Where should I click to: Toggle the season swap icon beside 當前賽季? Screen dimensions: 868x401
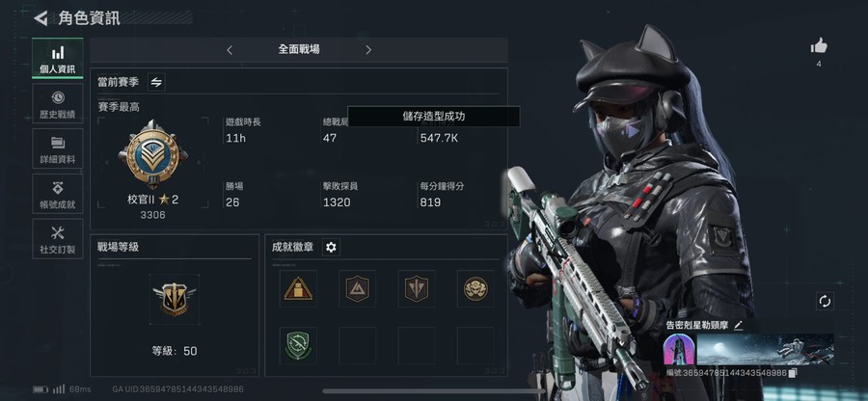tap(156, 82)
